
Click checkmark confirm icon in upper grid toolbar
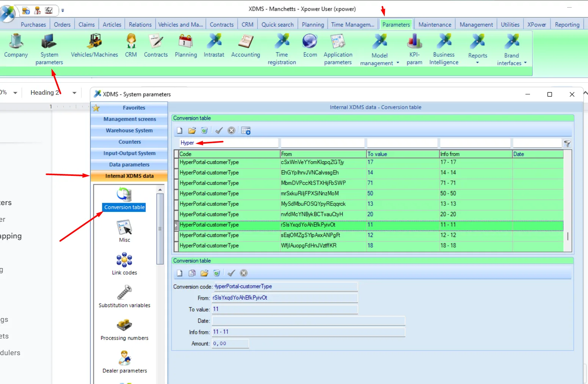[219, 131]
